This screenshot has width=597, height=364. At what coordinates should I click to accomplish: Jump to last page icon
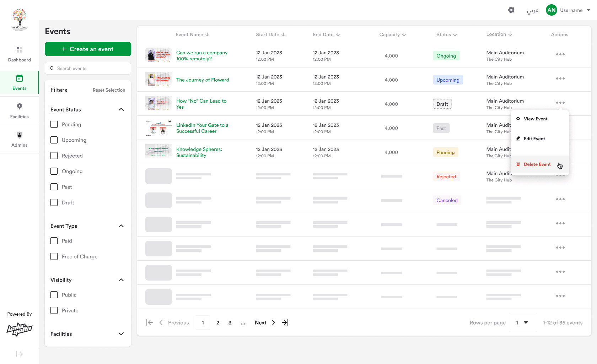tap(285, 322)
